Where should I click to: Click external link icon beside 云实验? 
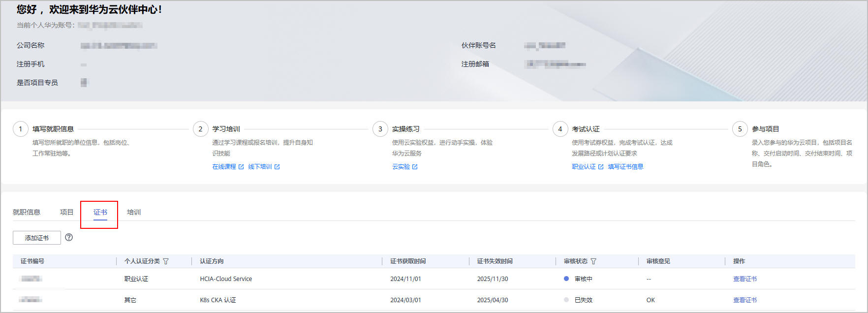(415, 167)
